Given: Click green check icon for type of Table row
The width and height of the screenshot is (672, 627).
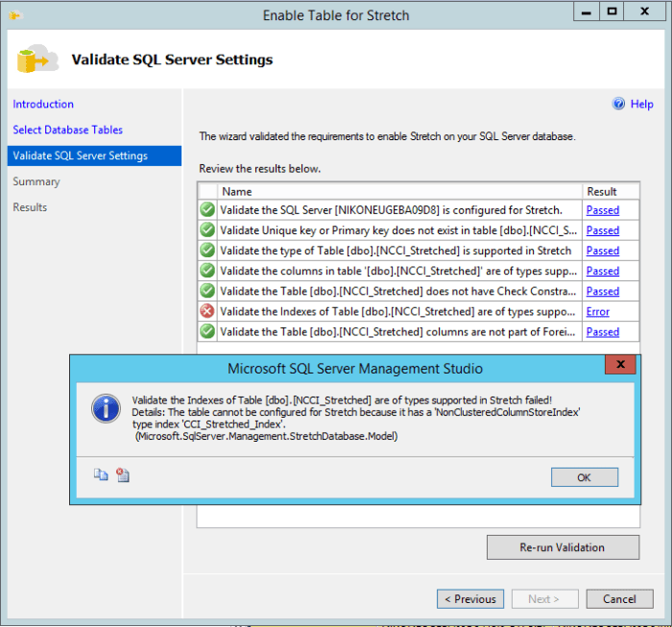Looking at the screenshot, I should click(207, 251).
